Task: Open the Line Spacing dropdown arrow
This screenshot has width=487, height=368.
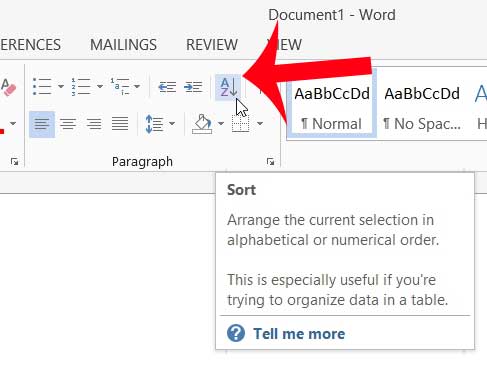Action: click(172, 124)
